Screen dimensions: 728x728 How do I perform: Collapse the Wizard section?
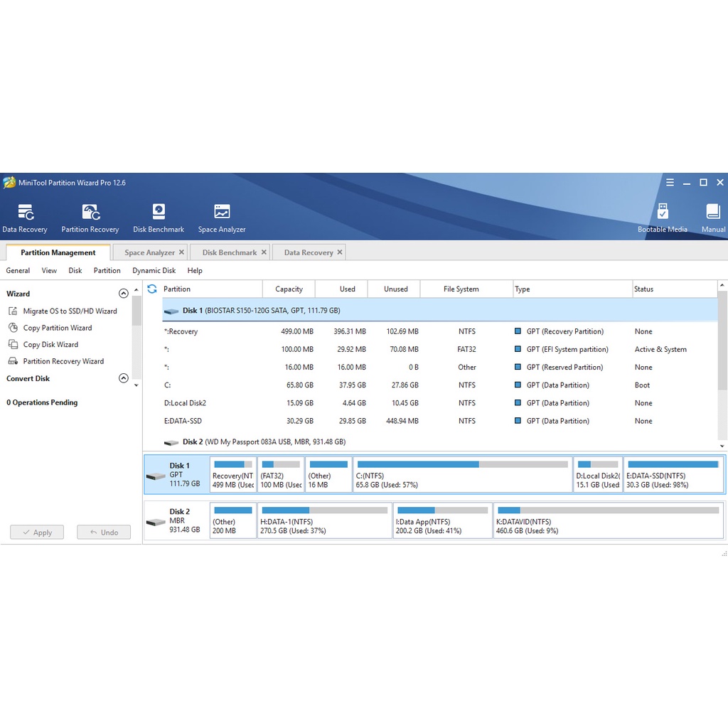123,294
